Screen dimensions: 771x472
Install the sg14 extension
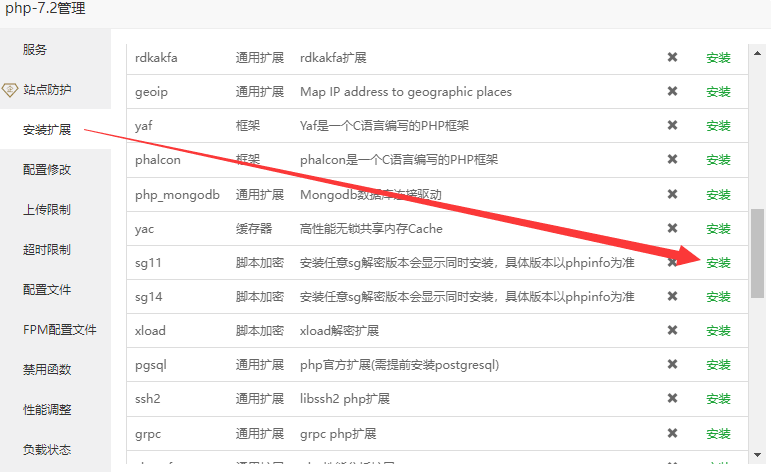coord(718,296)
